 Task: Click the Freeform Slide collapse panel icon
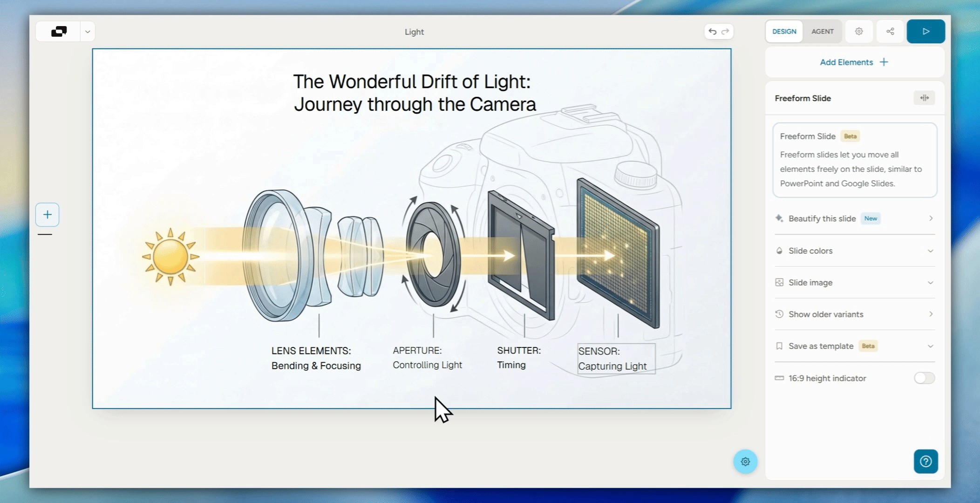[924, 98]
